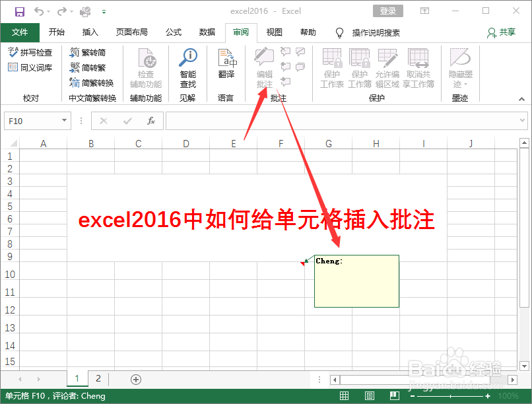
Task: Click the 检查辅助功能 accessibility icon
Action: [147, 57]
